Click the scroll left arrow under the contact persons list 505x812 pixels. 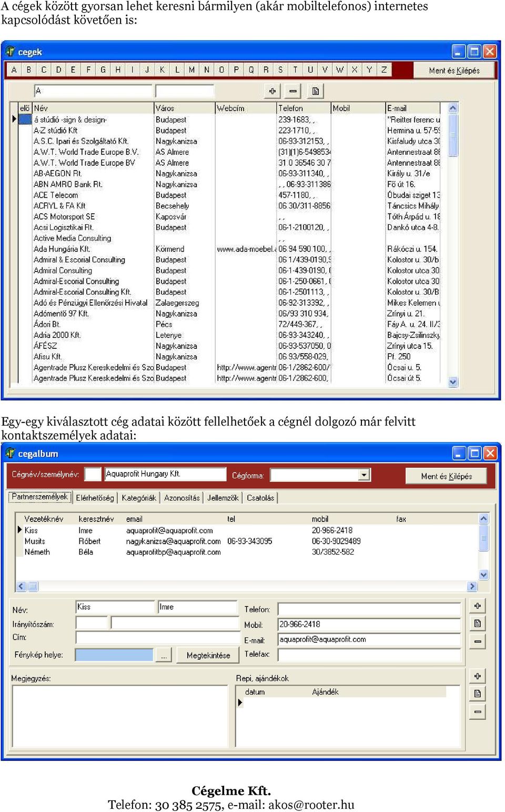click(x=21, y=586)
